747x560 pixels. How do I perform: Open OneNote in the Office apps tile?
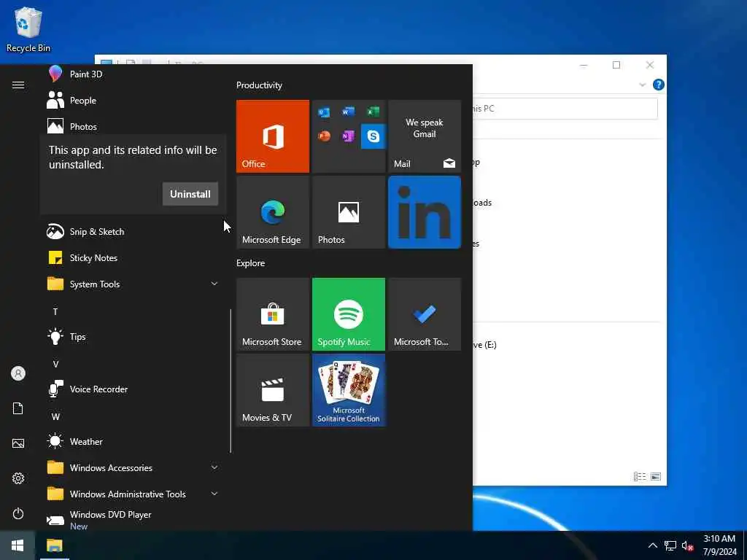pyautogui.click(x=348, y=136)
